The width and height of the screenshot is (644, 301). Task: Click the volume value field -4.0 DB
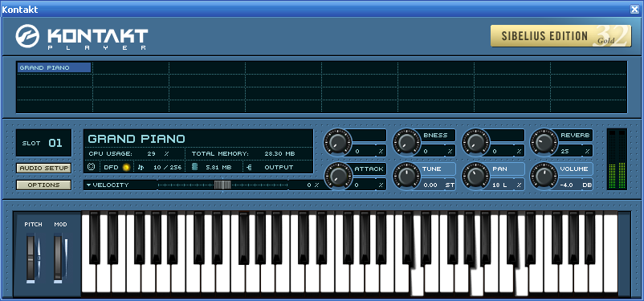576,185
